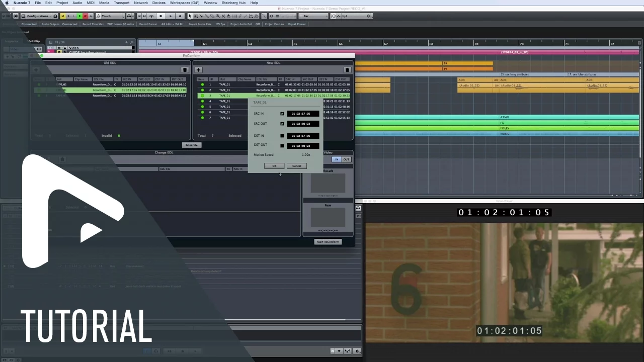The height and width of the screenshot is (362, 644).
Task: Open the Edit menu
Action: [48, 3]
